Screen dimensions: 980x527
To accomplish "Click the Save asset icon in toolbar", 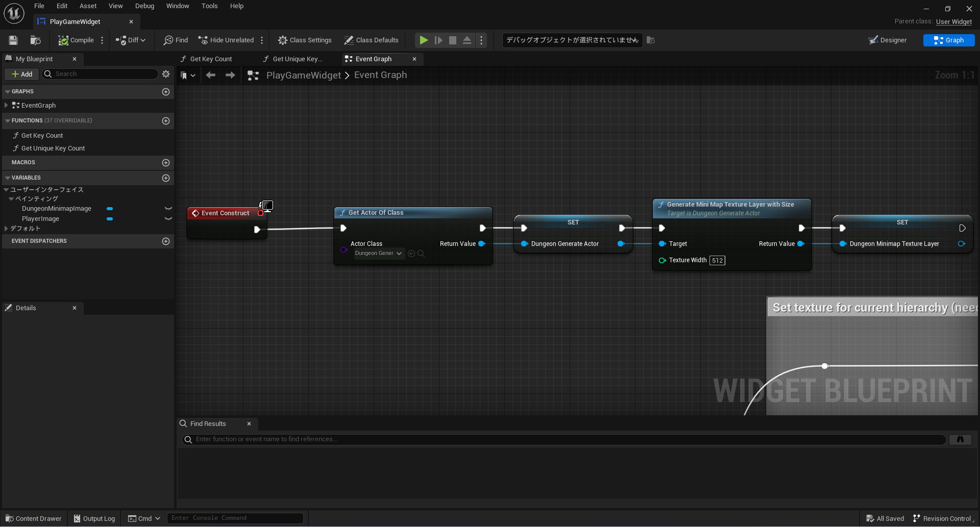I will click(13, 40).
